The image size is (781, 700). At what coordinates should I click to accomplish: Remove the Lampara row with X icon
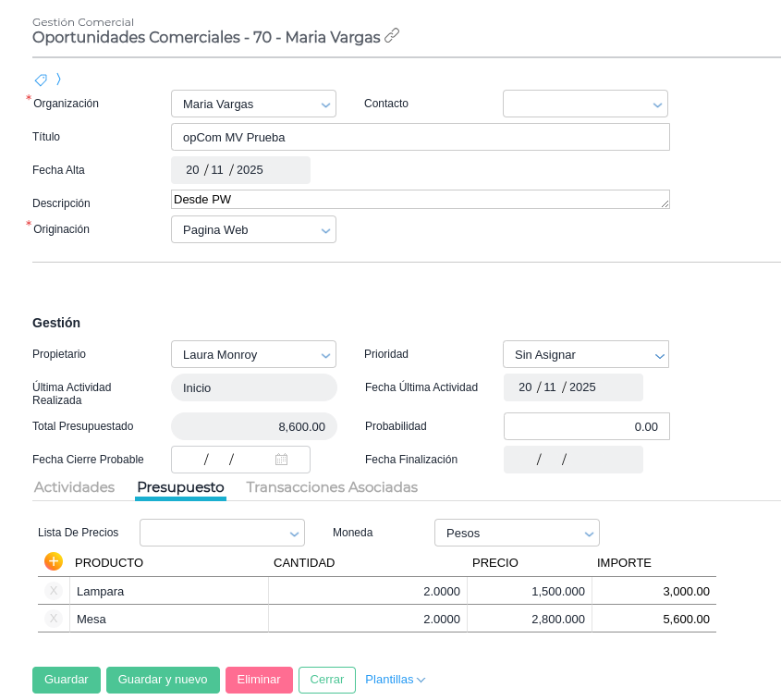[54, 591]
